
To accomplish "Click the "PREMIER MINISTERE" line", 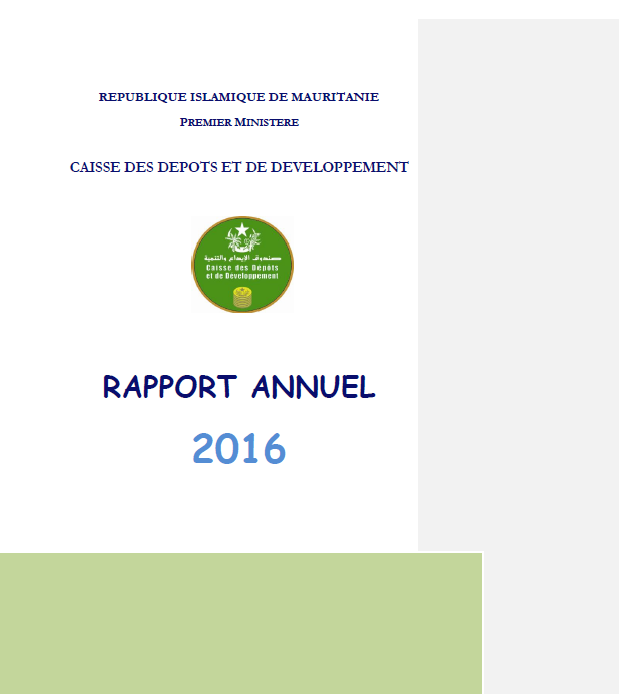I will (x=239, y=122).
